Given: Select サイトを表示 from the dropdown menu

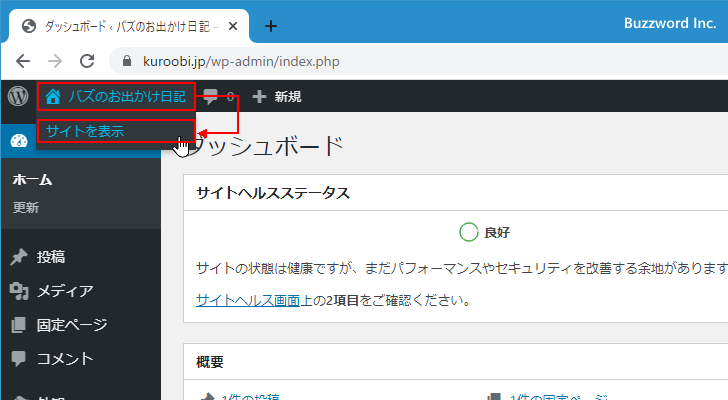Looking at the screenshot, I should coord(116,131).
